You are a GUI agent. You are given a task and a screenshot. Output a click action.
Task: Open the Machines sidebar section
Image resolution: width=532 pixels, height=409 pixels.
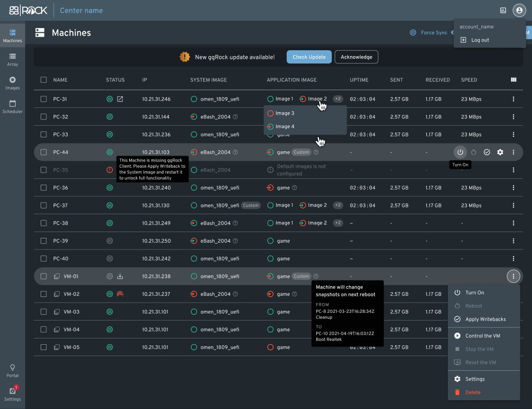tap(13, 36)
